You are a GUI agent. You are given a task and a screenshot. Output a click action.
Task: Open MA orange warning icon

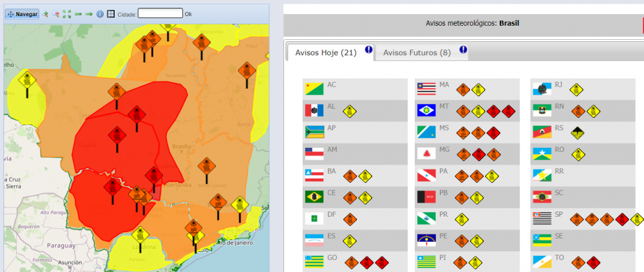point(463,89)
